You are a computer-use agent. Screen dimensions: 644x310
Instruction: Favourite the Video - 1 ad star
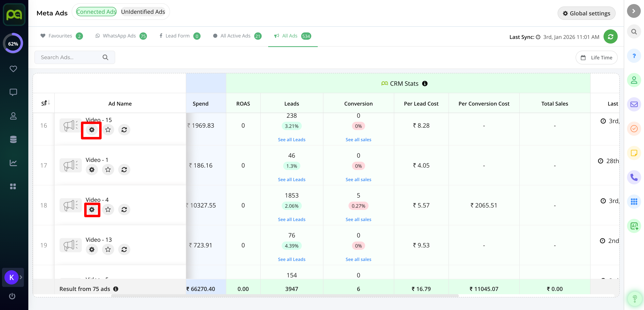[x=108, y=170]
